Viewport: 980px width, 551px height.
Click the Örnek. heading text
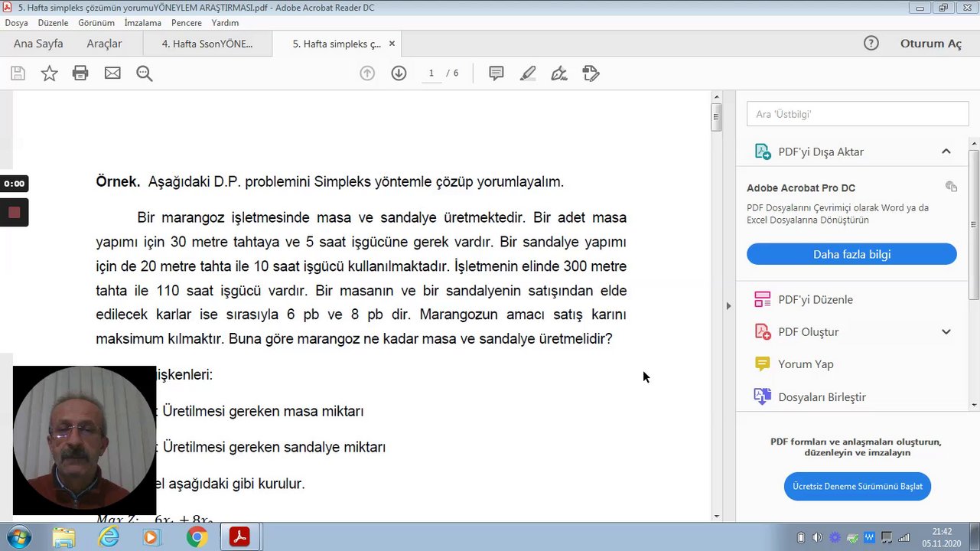click(x=118, y=182)
